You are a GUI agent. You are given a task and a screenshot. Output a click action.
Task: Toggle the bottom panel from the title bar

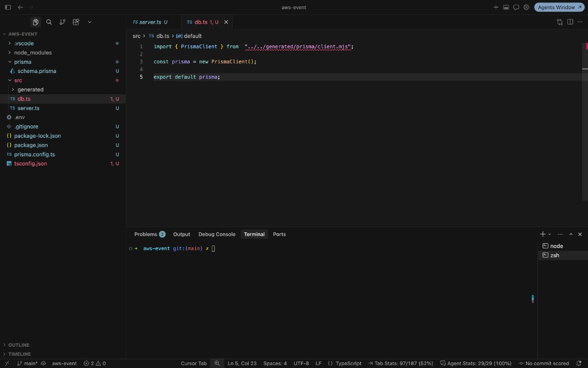pos(506,7)
